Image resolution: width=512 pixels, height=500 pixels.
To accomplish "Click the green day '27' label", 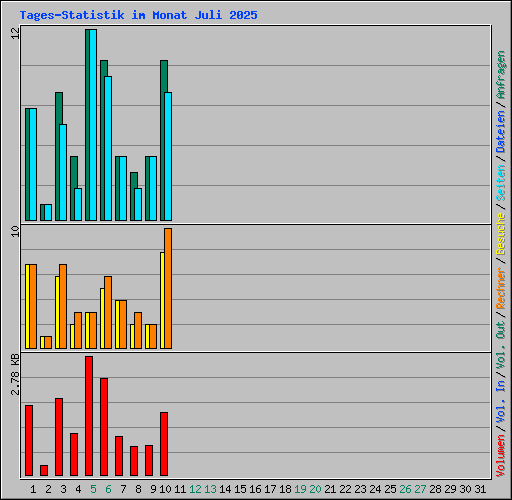I will point(420,489).
